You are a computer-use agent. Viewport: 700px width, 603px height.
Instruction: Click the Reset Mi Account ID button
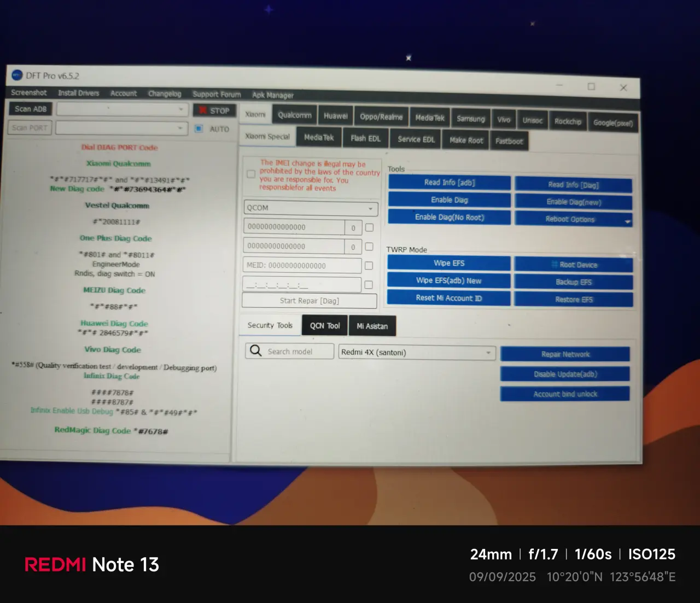449,298
